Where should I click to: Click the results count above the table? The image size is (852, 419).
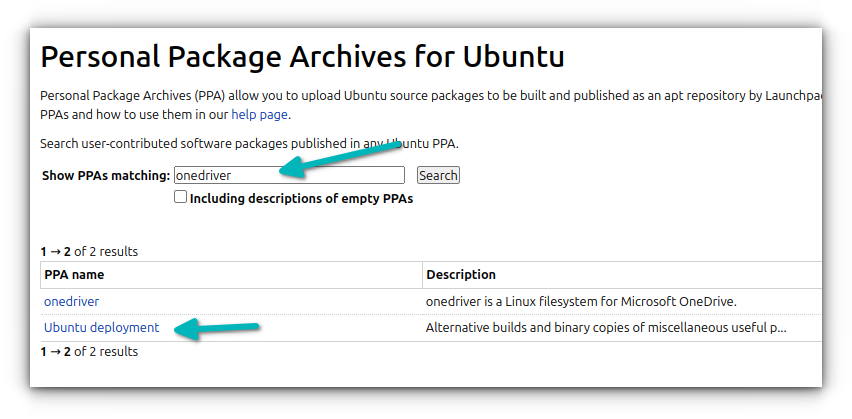(x=89, y=251)
